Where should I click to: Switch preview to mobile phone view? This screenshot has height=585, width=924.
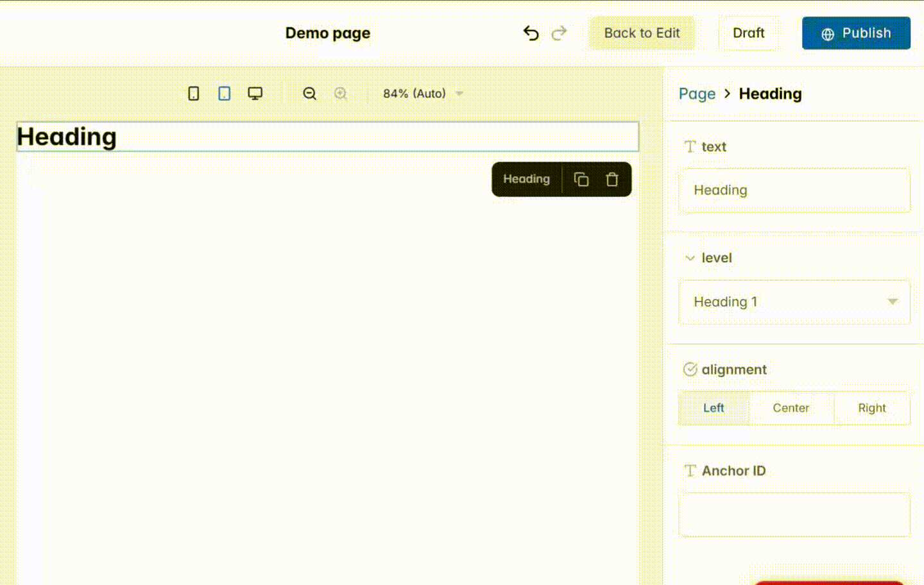[194, 93]
